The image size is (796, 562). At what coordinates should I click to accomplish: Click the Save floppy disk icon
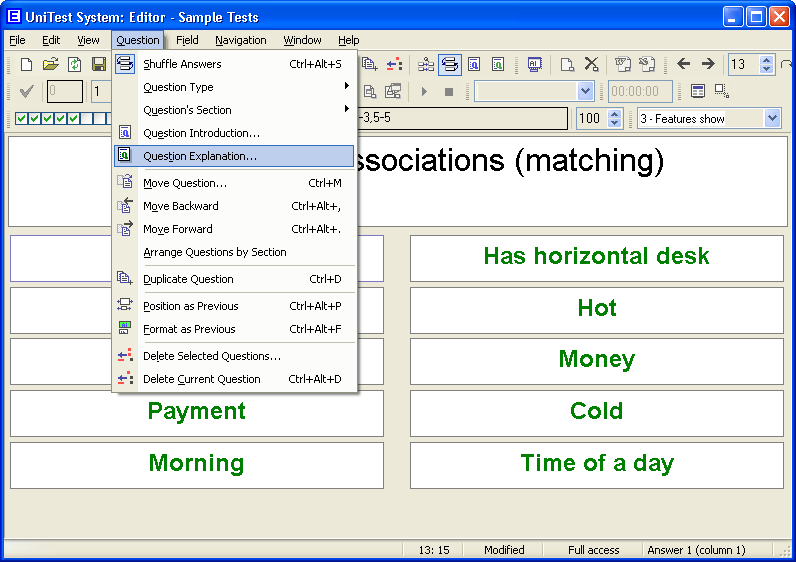99,64
